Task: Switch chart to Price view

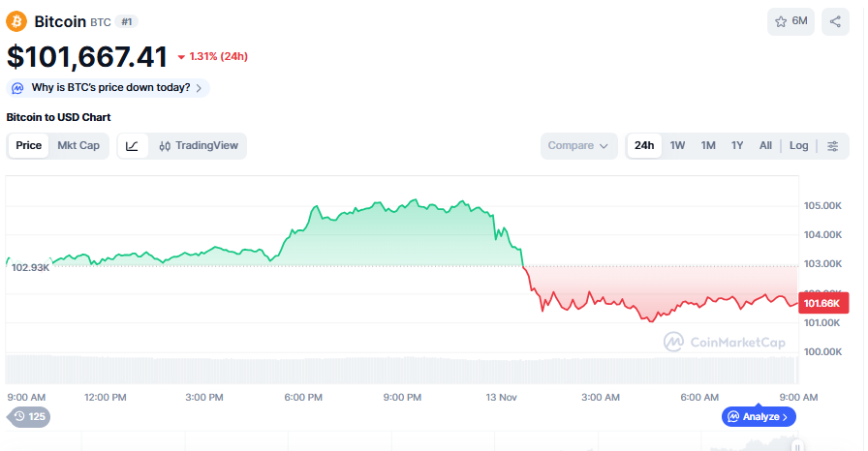Action: coord(29,146)
